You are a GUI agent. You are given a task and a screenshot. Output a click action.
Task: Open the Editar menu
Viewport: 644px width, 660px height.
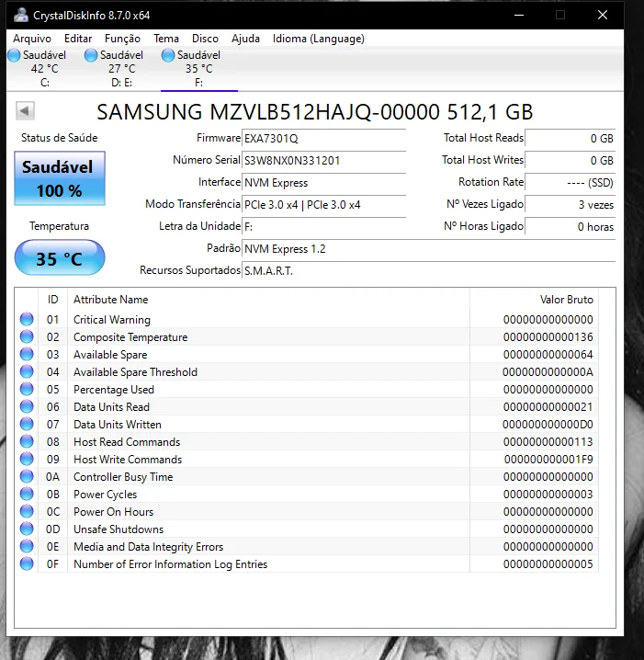[x=78, y=39]
